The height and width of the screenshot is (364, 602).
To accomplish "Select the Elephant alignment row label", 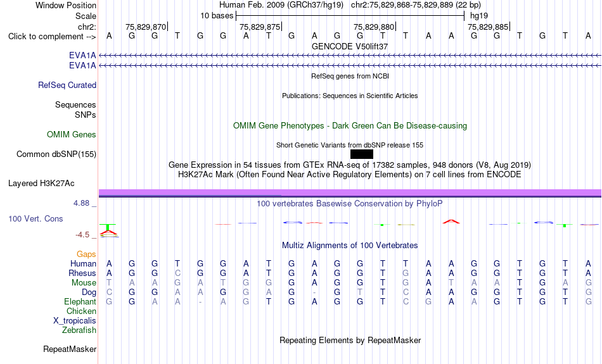I will (x=80, y=302).
